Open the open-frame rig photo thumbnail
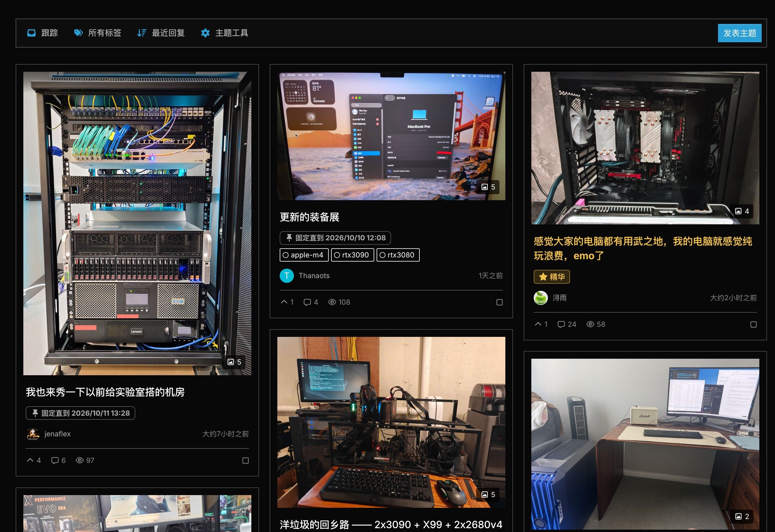Screen dimensions: 775x532 (x=391, y=422)
